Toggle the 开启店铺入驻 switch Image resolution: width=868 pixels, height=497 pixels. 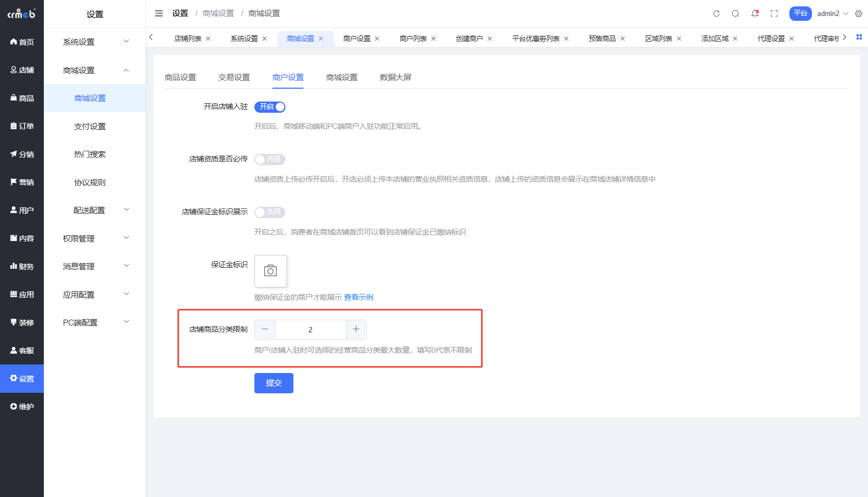[x=270, y=107]
